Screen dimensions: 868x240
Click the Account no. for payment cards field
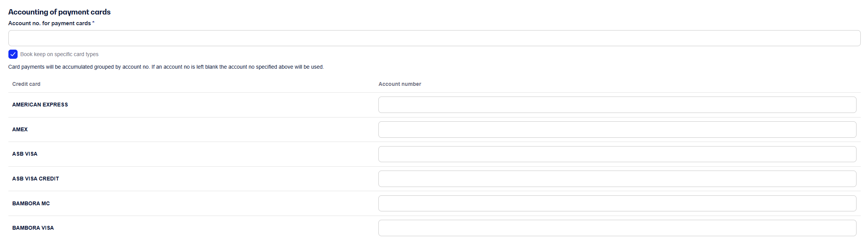pos(434,38)
